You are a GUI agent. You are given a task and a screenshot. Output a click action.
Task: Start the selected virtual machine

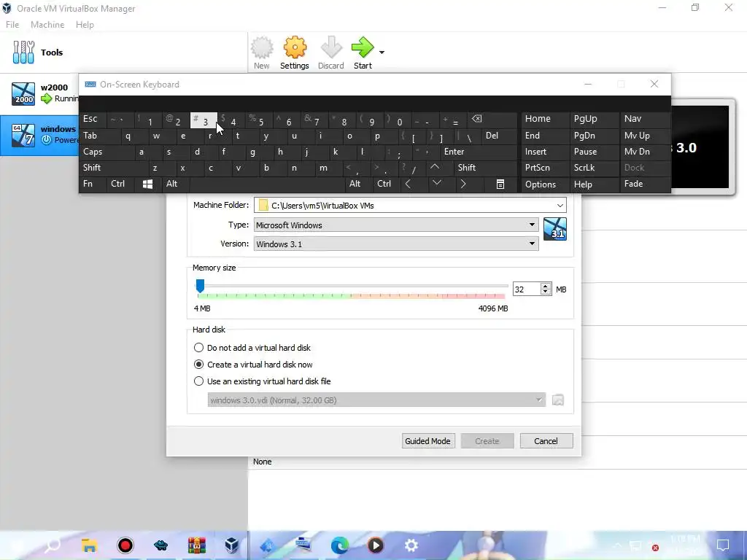[363, 52]
